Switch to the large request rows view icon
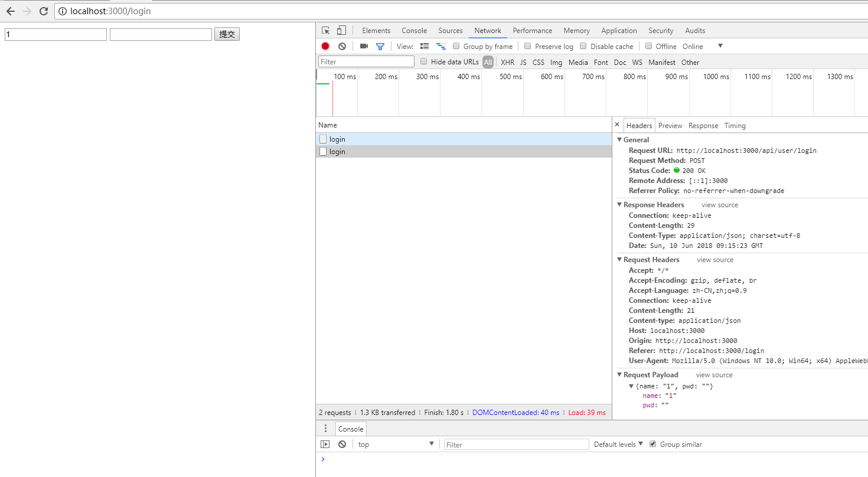The image size is (868, 477). pos(425,46)
